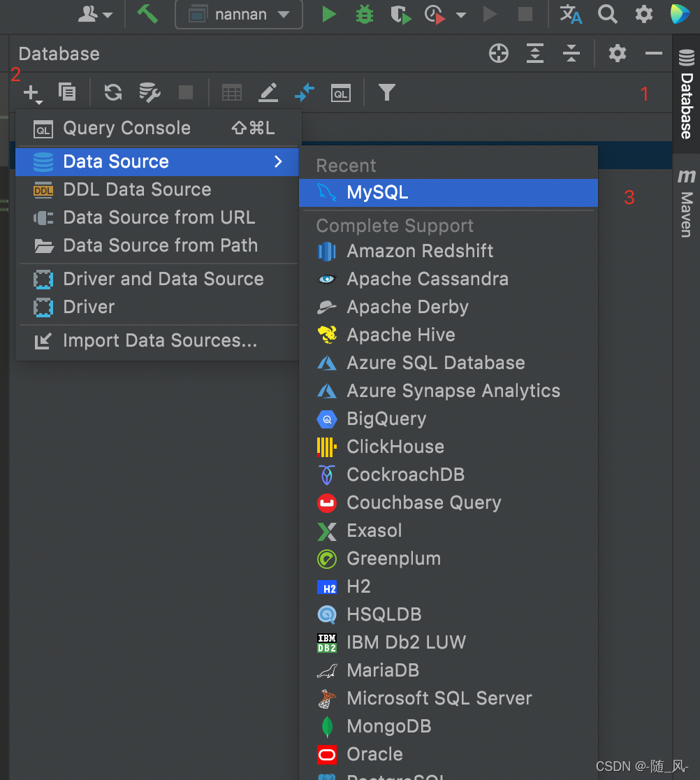Expand all in the Database panel
Screen dimensions: 700x780
coord(535,53)
